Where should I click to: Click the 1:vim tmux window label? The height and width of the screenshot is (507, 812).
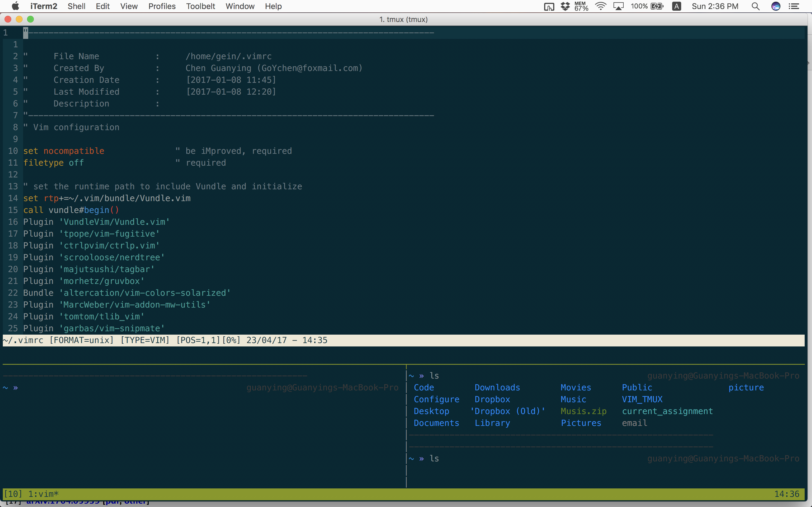43,494
